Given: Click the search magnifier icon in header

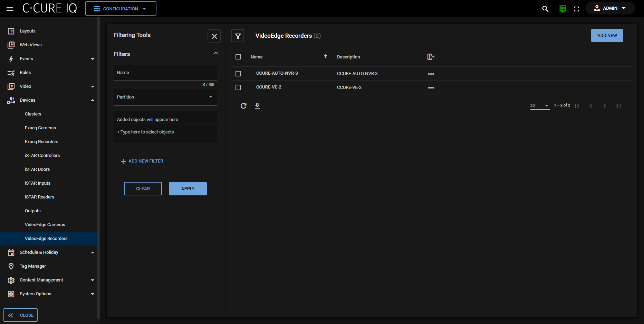Looking at the screenshot, I should [545, 9].
